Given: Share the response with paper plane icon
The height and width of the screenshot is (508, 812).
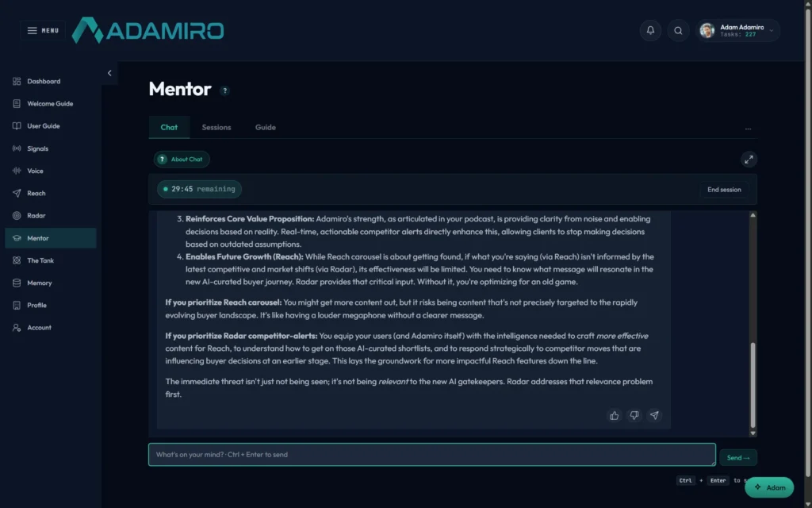Looking at the screenshot, I should tap(654, 415).
